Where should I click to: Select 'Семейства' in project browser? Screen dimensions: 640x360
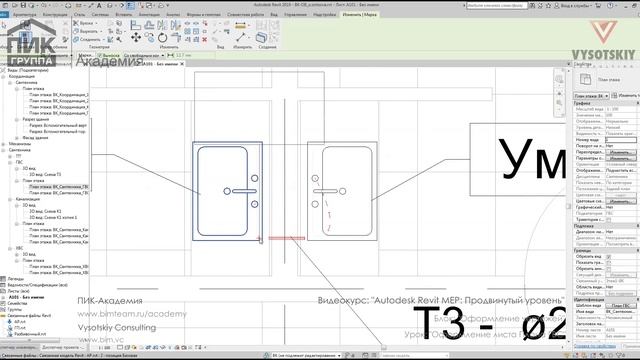coord(17,303)
